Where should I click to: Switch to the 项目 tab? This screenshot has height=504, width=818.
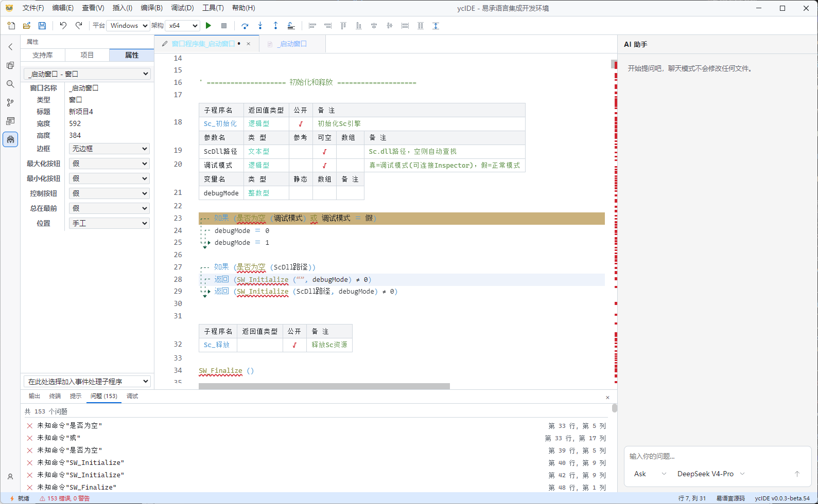[87, 55]
